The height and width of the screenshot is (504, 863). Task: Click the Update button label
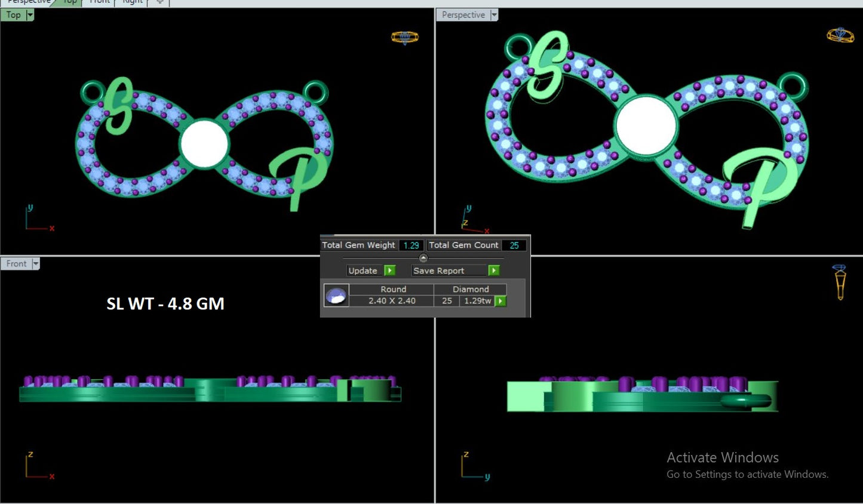click(363, 271)
